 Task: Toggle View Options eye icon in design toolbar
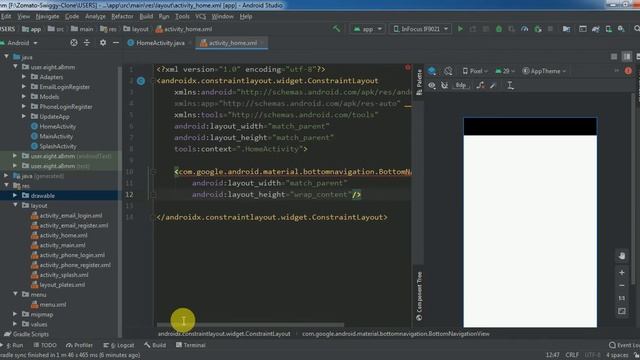(x=431, y=85)
